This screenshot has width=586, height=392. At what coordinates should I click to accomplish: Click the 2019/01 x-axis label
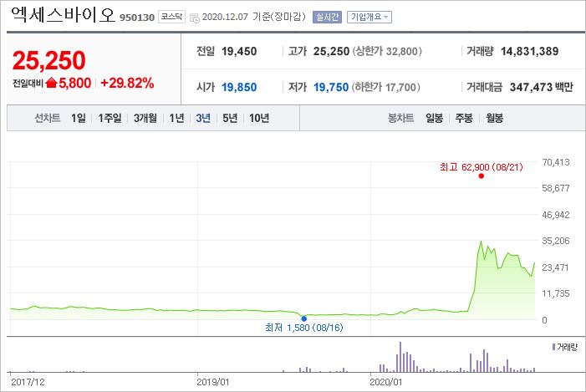pos(212,382)
